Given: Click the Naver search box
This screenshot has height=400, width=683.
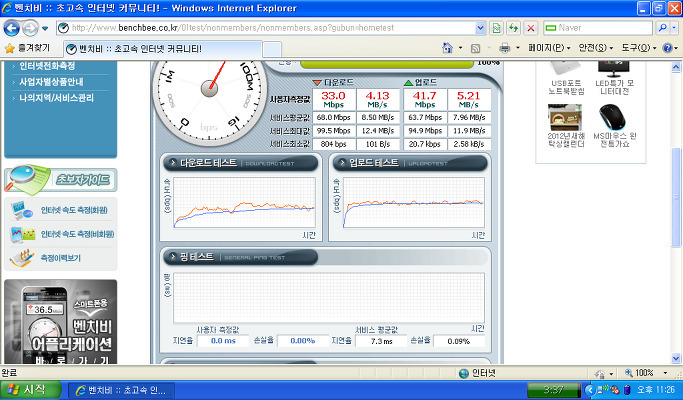Looking at the screenshot, I should [598, 28].
